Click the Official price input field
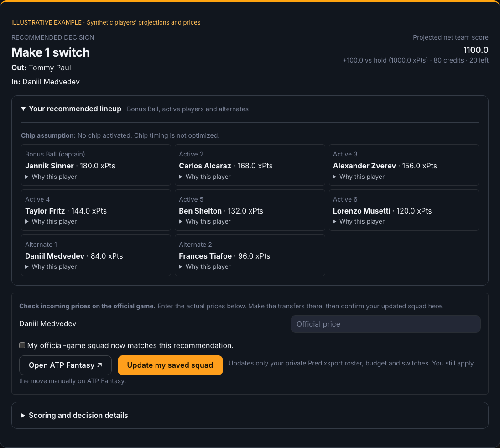 click(x=385, y=324)
